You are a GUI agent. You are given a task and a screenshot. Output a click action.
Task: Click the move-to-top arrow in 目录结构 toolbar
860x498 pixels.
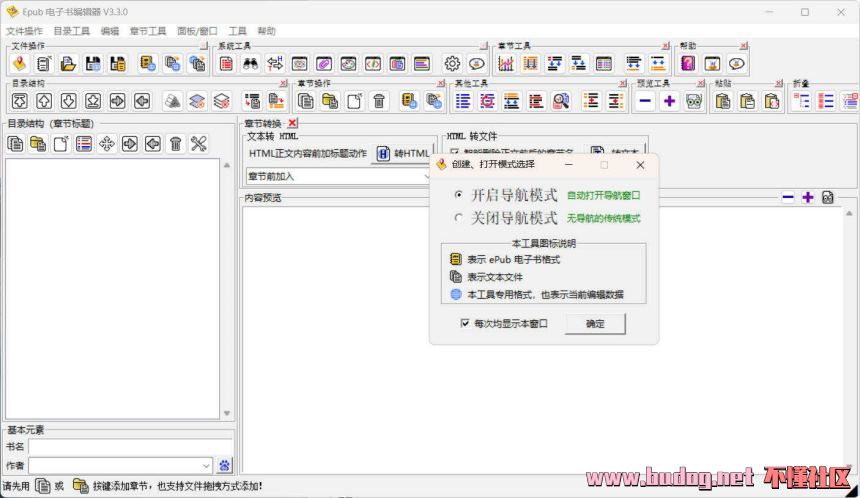click(20, 101)
